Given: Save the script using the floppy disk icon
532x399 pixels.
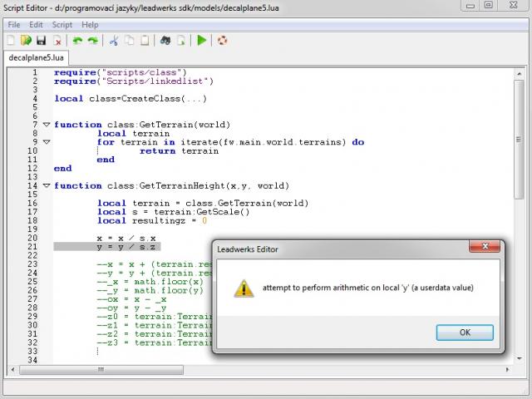Looking at the screenshot, I should (x=41, y=40).
